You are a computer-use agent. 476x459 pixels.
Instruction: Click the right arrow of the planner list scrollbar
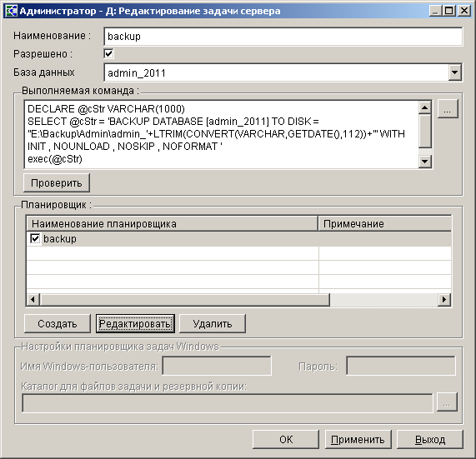[444, 300]
